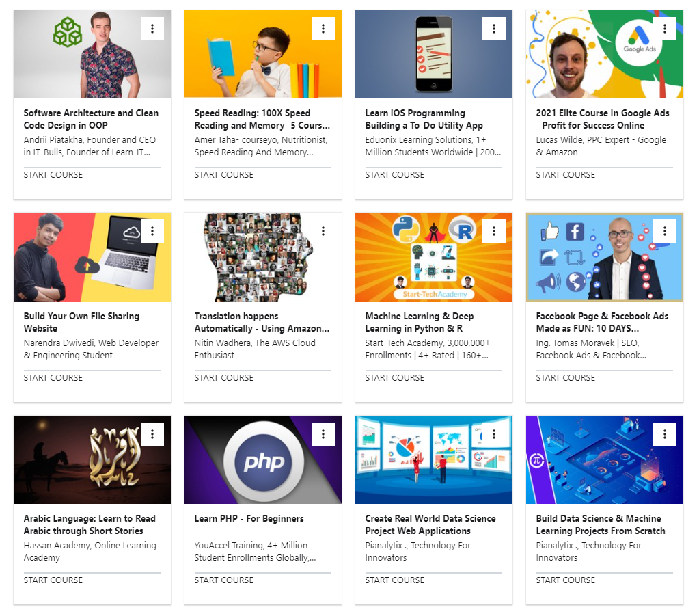Open kebab menu on Facebook Page & Facebook Ads card

click(x=665, y=231)
